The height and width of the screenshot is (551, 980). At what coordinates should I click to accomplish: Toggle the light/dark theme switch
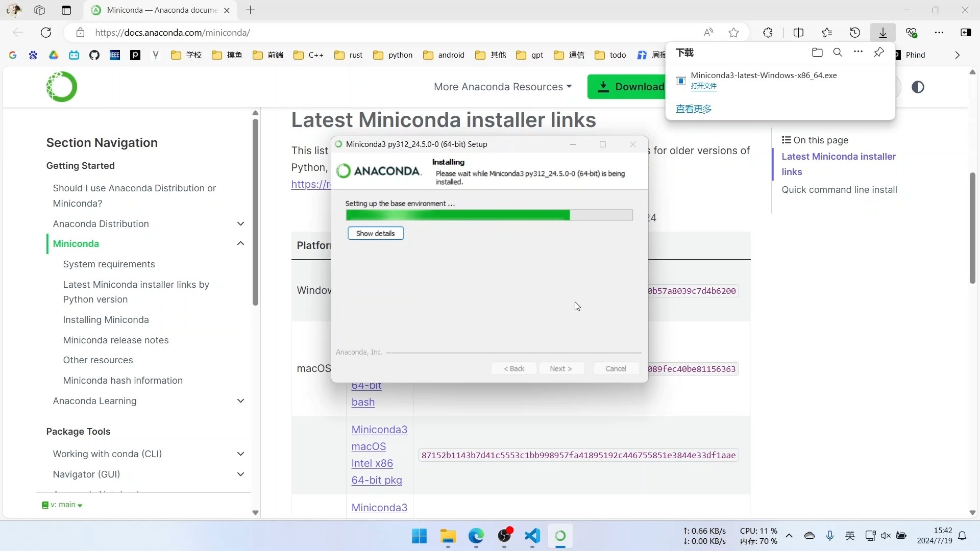(918, 87)
